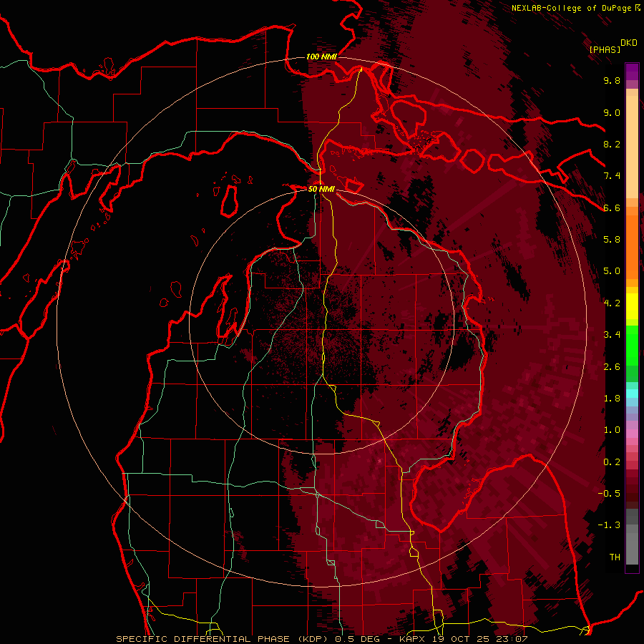Click the 23:07 timestamp text
Viewport: 644px width, 644px height.
[x=512, y=639]
